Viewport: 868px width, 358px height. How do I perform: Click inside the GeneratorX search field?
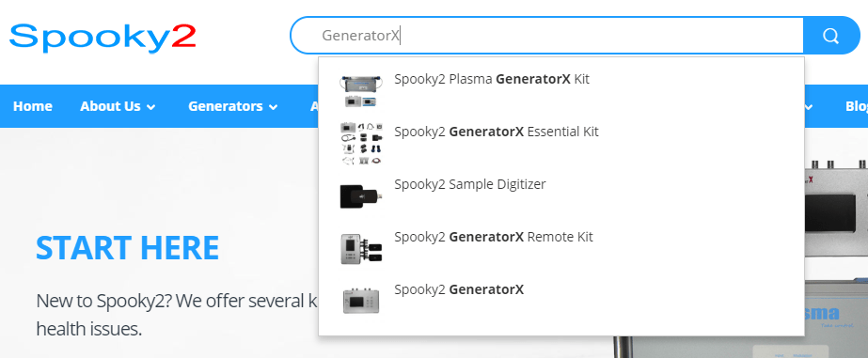pyautogui.click(x=547, y=36)
